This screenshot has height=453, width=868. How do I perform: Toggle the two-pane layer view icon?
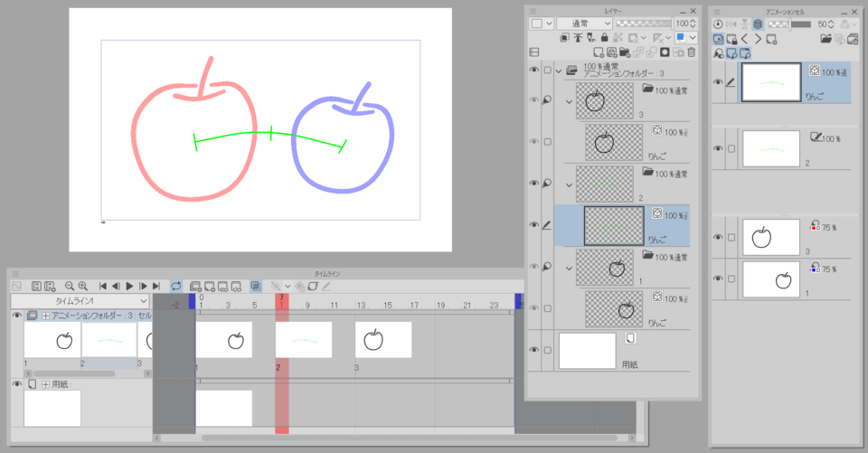[534, 52]
